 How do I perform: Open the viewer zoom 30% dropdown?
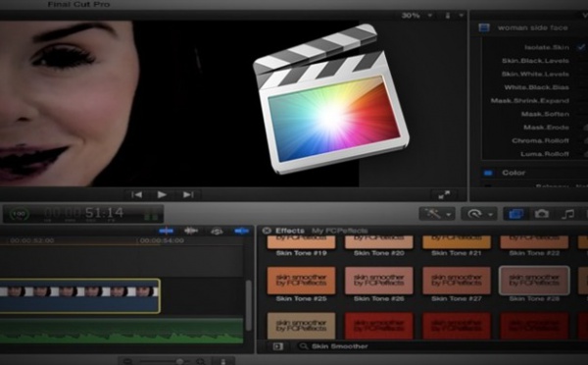tap(416, 16)
